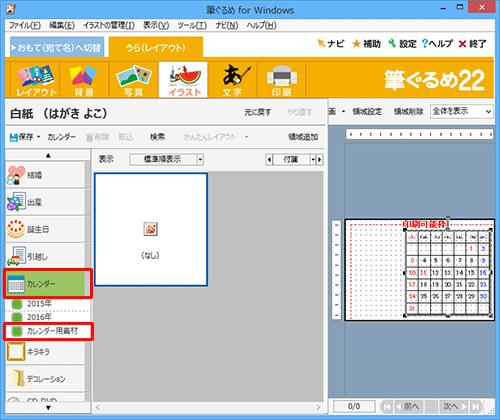Select the 引越し moving category

45,256
